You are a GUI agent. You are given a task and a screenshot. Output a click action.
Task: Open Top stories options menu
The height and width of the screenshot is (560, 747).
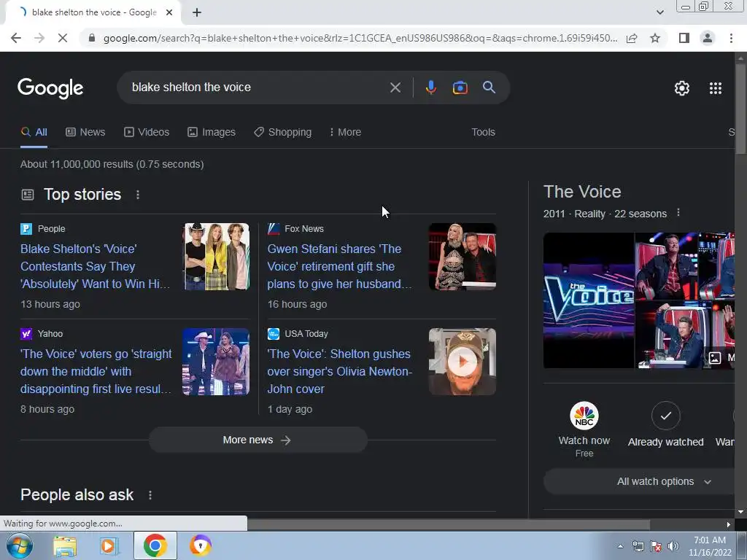click(138, 195)
